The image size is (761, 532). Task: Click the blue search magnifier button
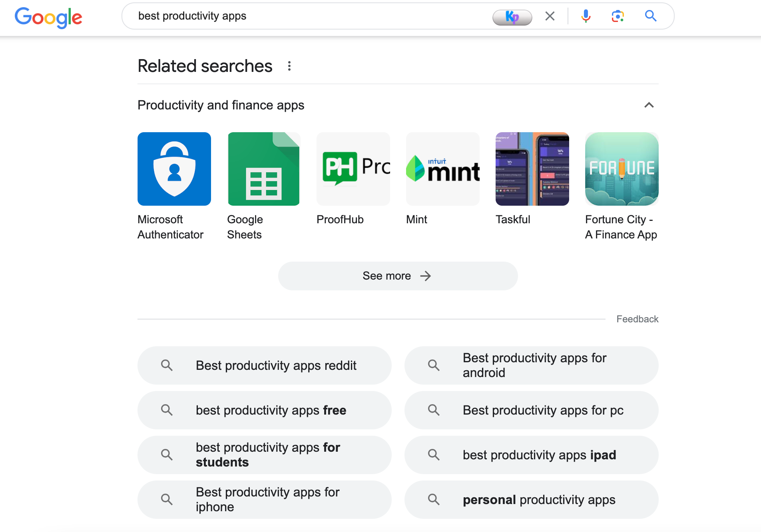651,16
